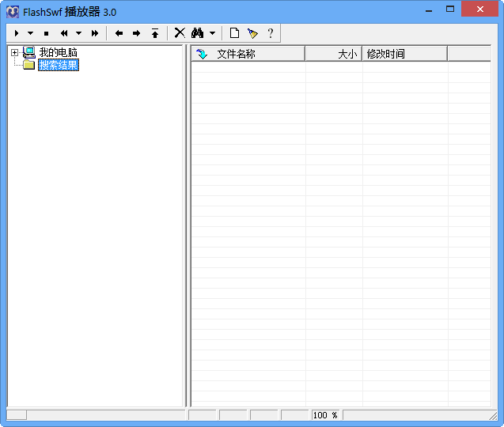Image resolution: width=504 pixels, height=427 pixels.
Task: Close the FlashSwf player window
Action: tap(480, 9)
